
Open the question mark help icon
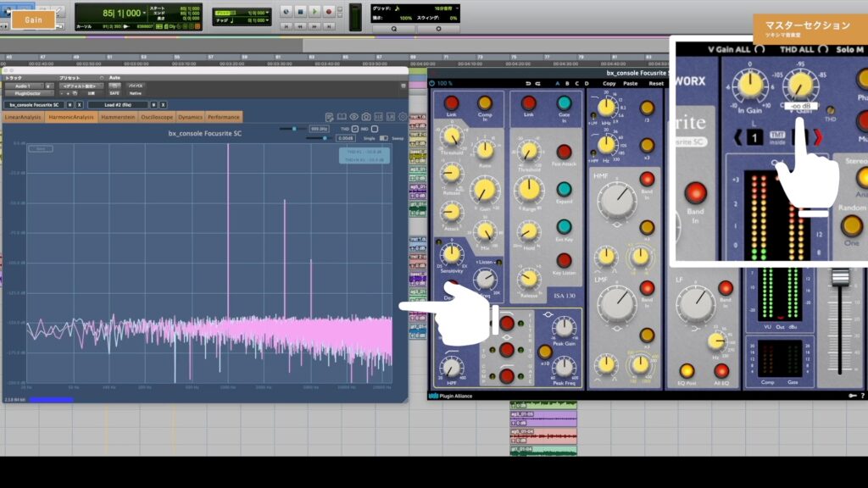coord(862,396)
